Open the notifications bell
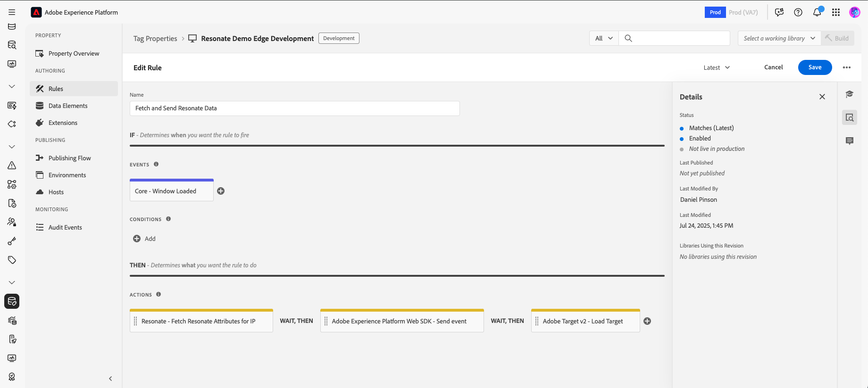868x388 pixels. (x=817, y=12)
